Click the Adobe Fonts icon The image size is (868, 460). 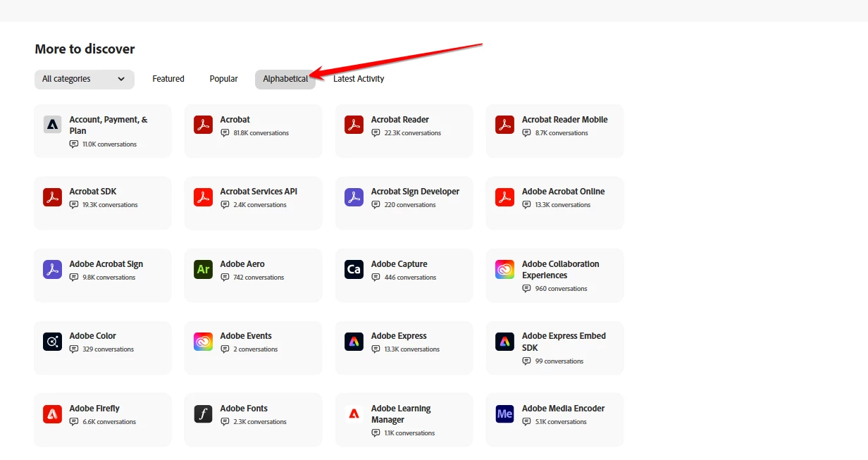pos(203,414)
